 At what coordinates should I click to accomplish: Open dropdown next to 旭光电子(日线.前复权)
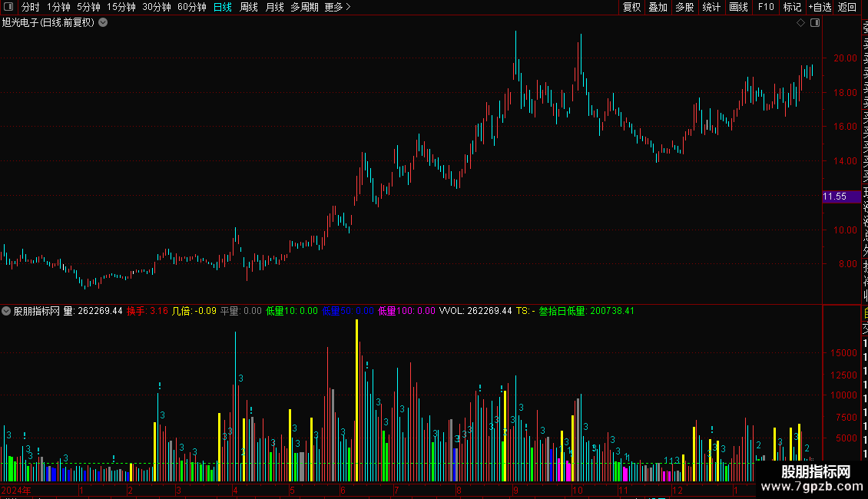coord(103,23)
